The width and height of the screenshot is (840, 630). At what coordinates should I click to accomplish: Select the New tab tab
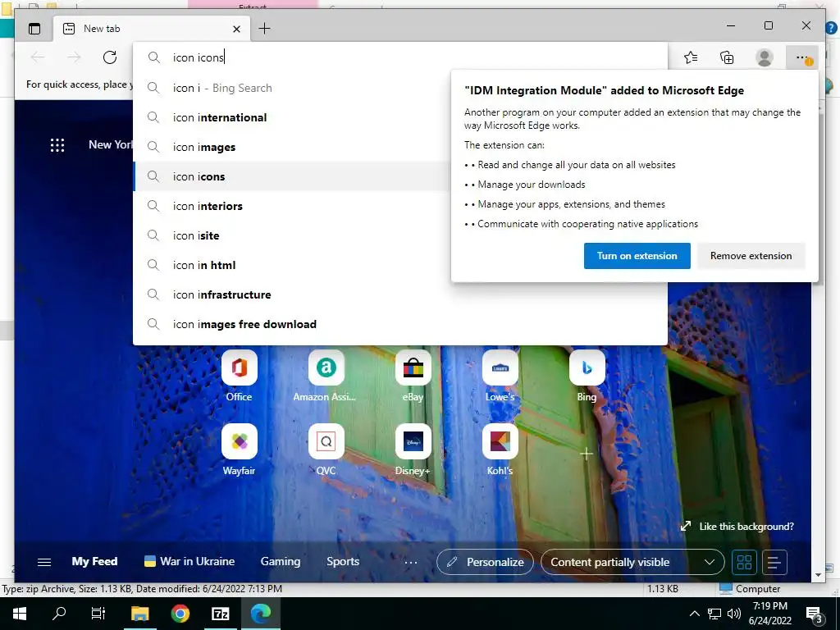tap(152, 29)
